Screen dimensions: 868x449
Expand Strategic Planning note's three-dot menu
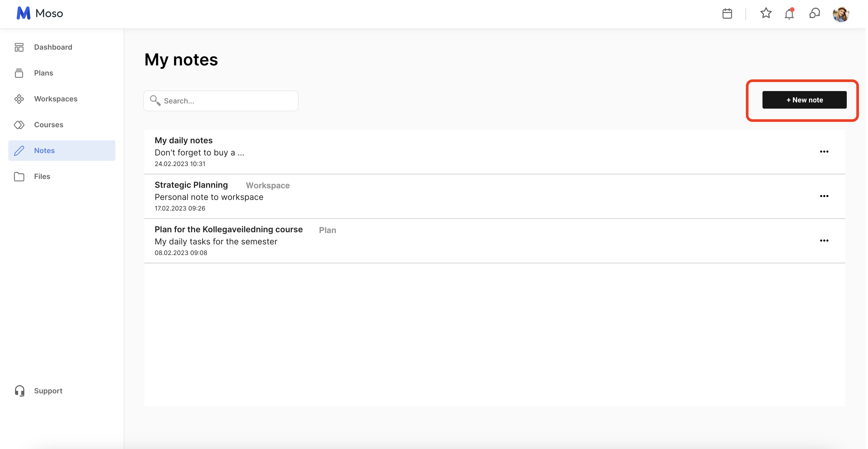coord(824,196)
